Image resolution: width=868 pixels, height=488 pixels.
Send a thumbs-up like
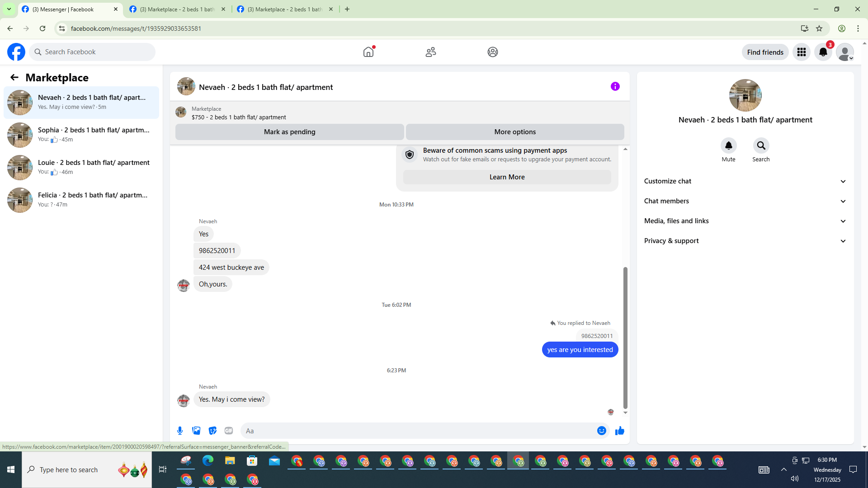click(x=619, y=431)
